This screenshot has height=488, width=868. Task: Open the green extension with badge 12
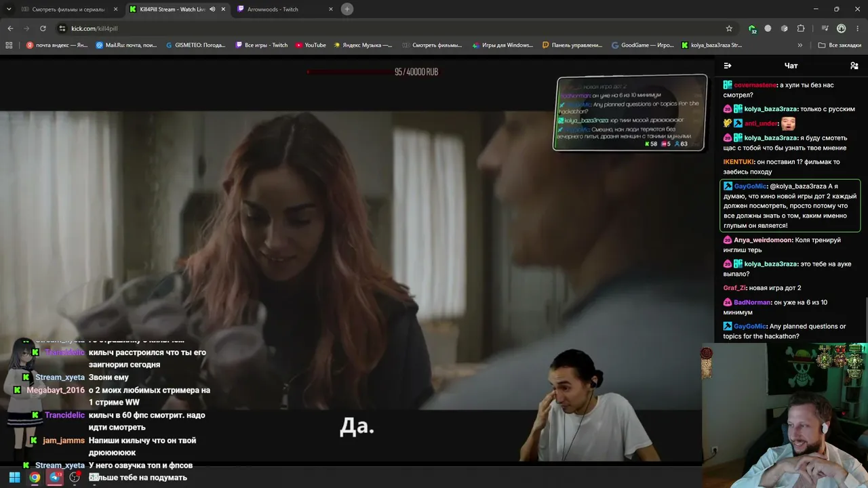(x=752, y=28)
